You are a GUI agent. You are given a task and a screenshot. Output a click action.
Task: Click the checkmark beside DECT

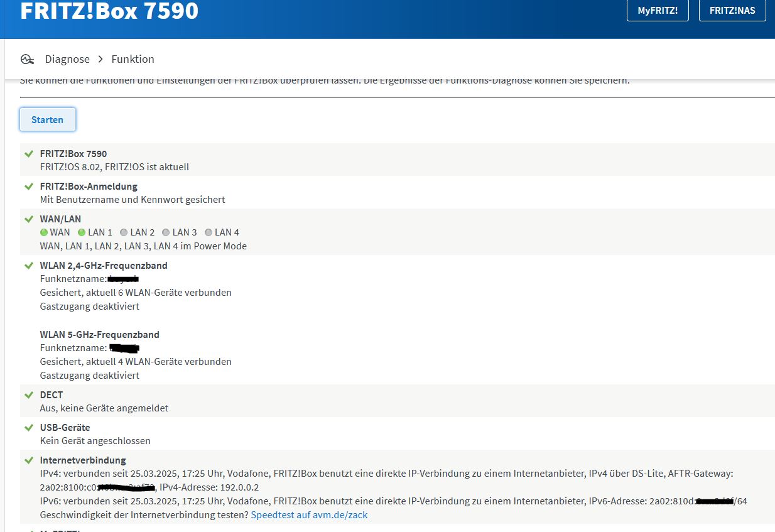(x=28, y=395)
